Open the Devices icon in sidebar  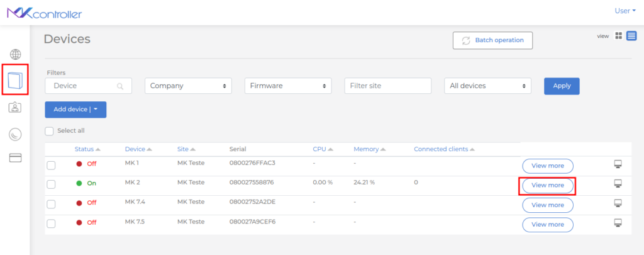pyautogui.click(x=15, y=80)
